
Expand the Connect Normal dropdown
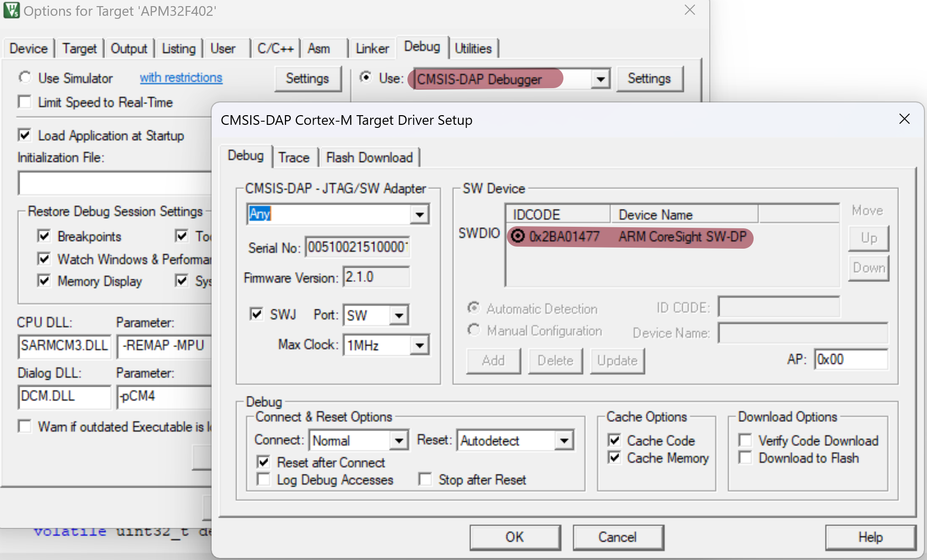click(399, 440)
